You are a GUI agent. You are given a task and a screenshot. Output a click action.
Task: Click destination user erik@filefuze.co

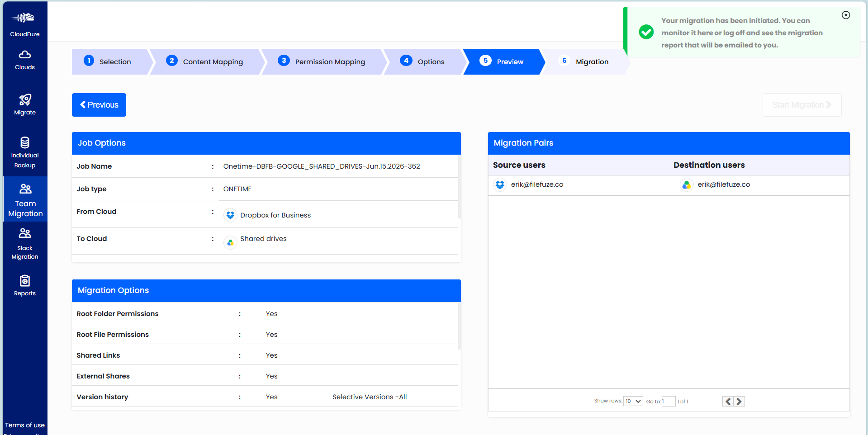pyautogui.click(x=724, y=184)
